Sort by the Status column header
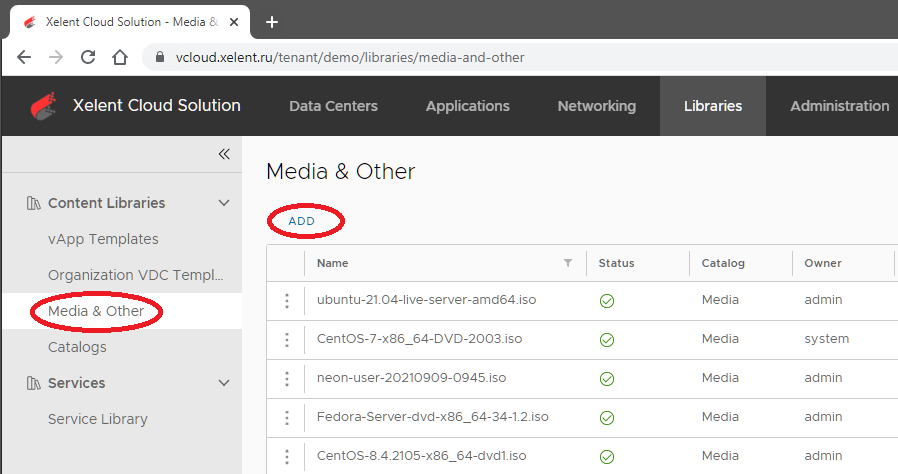Screen dimensions: 898x474 pyautogui.click(x=616, y=263)
